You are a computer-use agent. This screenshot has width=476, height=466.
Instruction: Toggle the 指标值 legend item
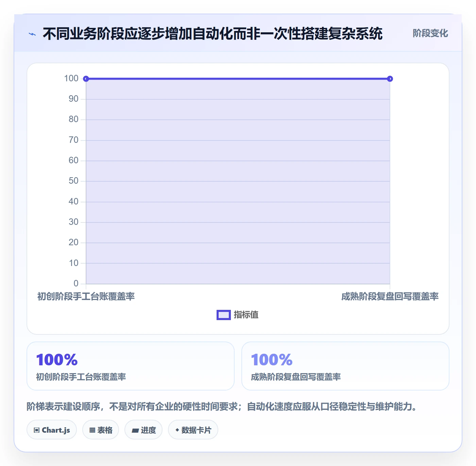click(x=237, y=315)
